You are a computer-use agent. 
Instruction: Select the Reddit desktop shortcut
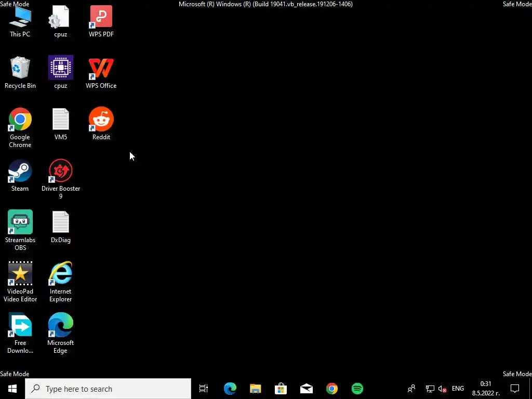coord(101,124)
